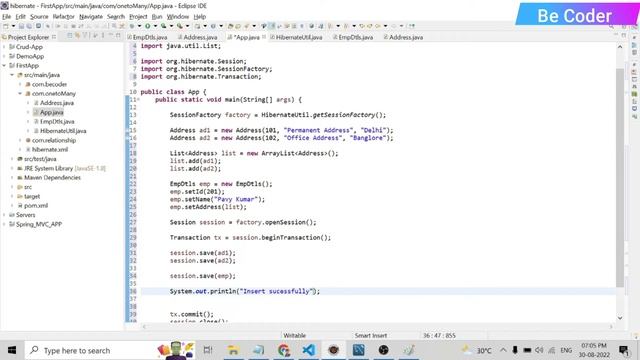
Task: Click the session.save(emp) code line
Action: [202, 276]
